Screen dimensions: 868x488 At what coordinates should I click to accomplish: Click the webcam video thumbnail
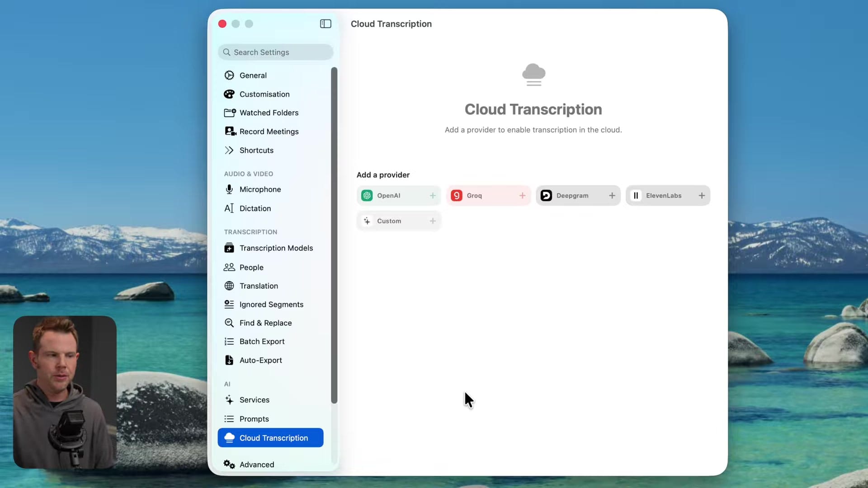(65, 392)
